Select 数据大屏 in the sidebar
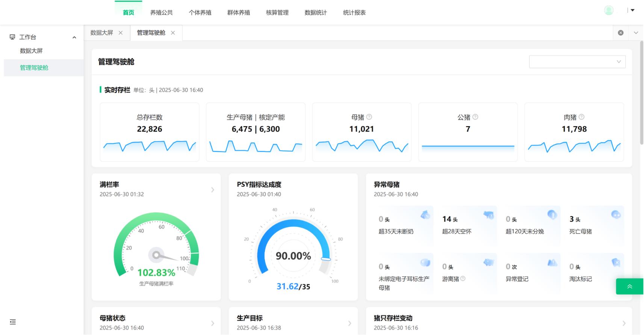The image size is (644, 335). pyautogui.click(x=31, y=51)
